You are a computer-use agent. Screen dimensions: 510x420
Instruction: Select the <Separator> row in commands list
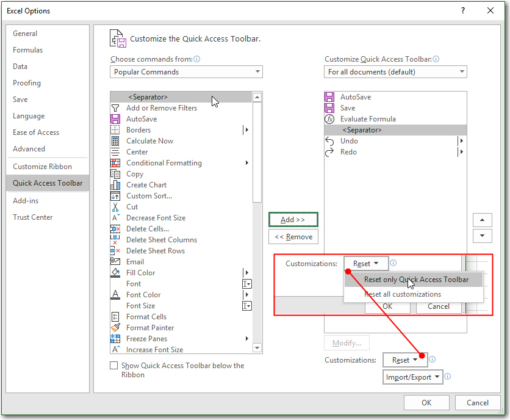(181, 97)
